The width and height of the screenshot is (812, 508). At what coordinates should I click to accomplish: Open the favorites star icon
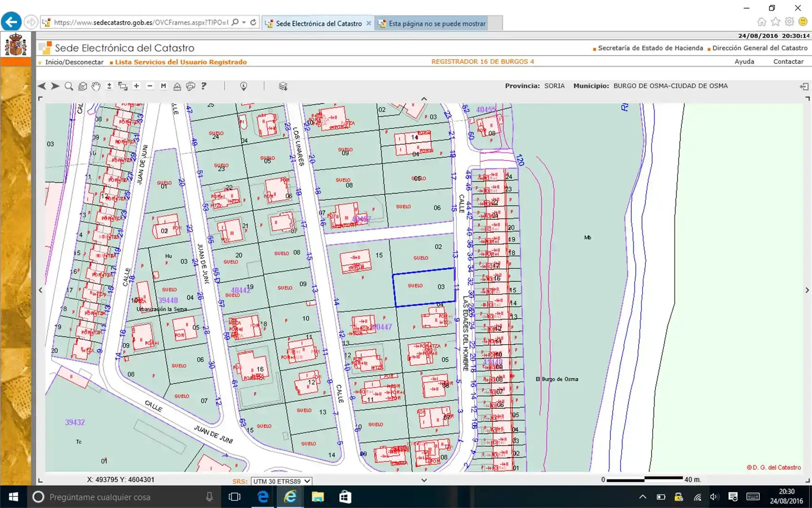click(776, 22)
